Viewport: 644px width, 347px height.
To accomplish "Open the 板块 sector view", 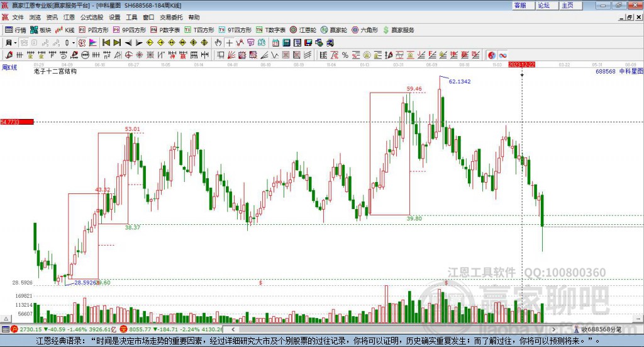I will [x=41, y=30].
